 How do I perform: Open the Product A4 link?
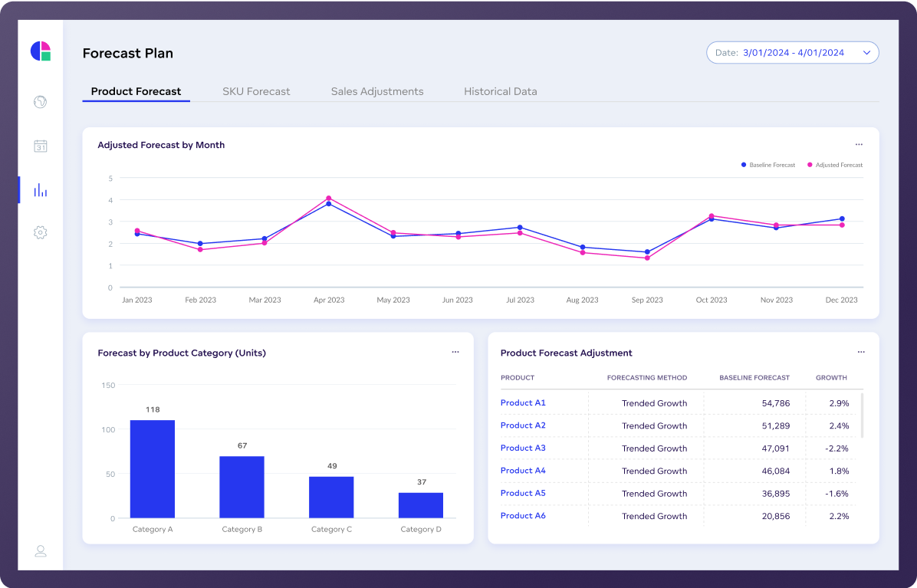tap(523, 471)
